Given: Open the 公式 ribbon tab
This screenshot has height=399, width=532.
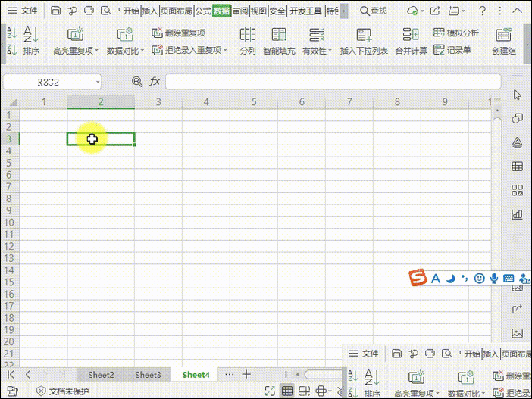Looking at the screenshot, I should point(203,11).
